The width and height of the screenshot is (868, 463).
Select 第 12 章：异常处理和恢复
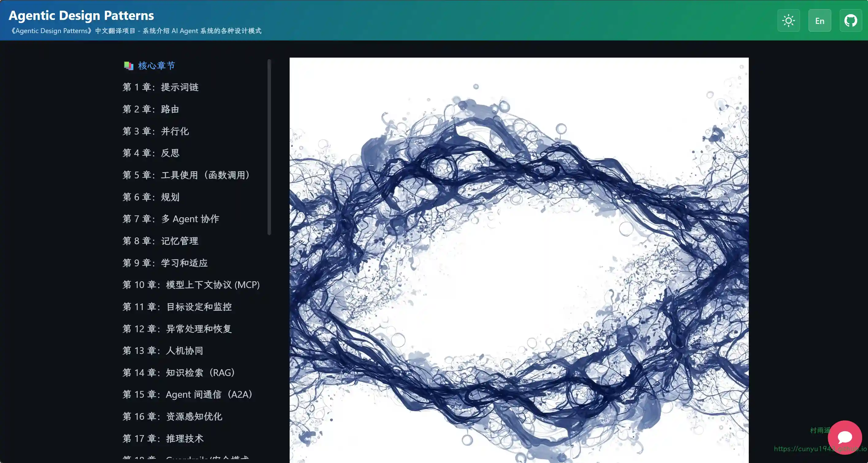(x=177, y=329)
